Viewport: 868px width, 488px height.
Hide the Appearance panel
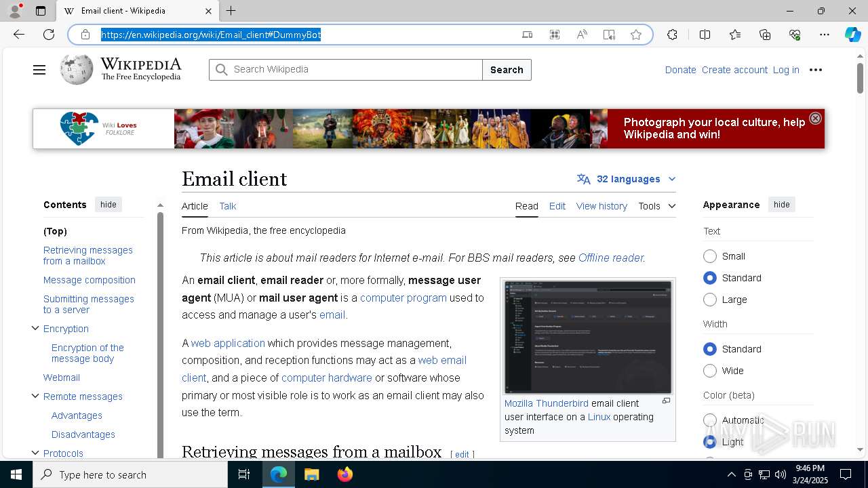(x=781, y=205)
